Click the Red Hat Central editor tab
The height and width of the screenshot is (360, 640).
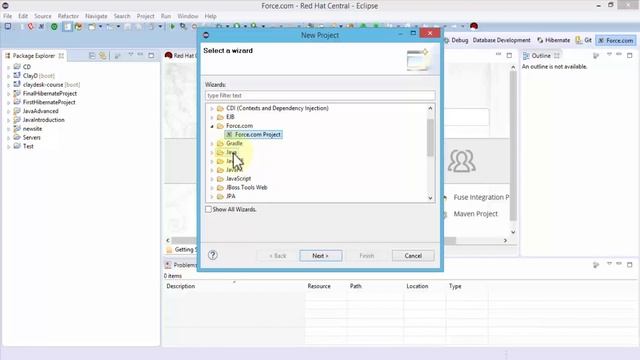click(x=180, y=56)
